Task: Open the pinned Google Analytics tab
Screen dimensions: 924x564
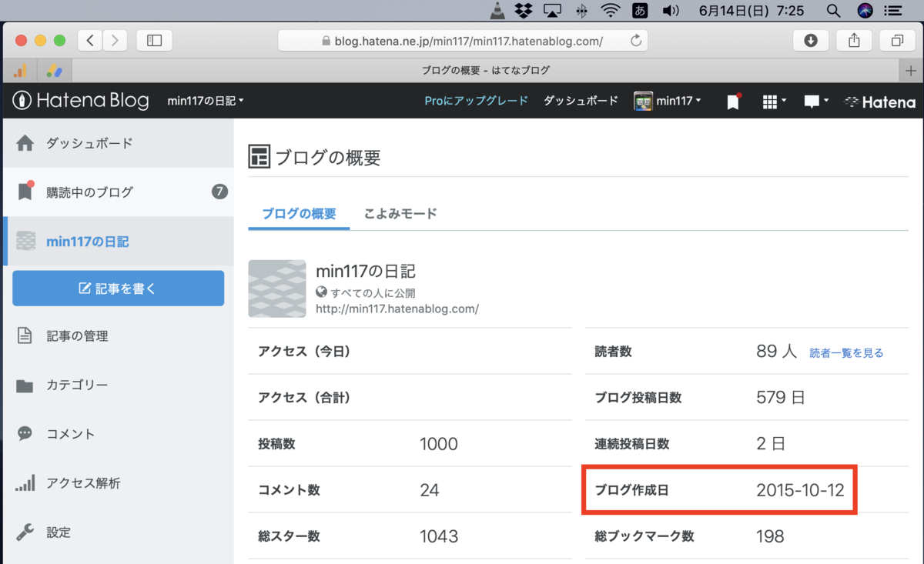Action: click(21, 71)
